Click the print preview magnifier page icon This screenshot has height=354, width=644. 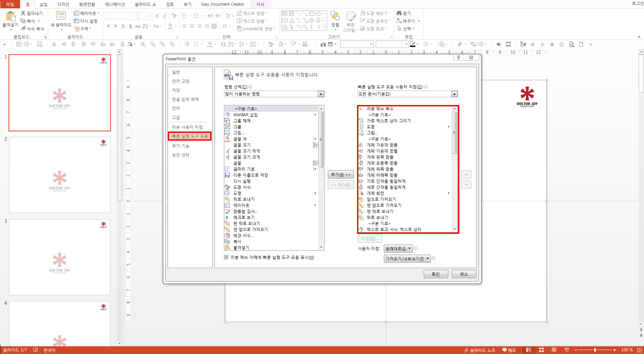[x=572, y=44]
